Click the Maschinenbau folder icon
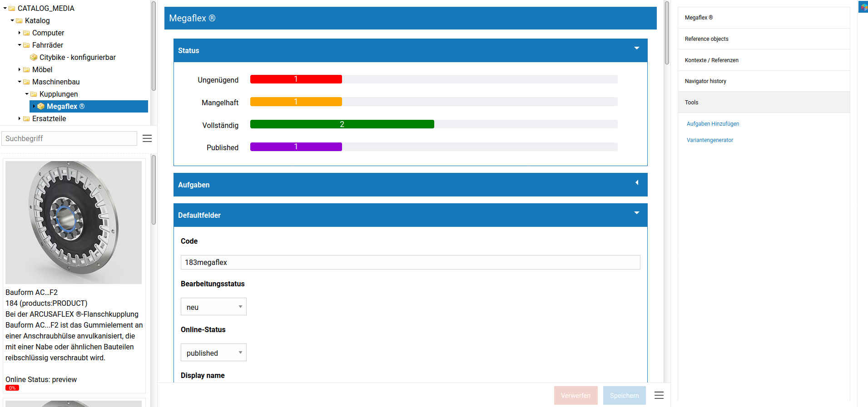 tap(26, 82)
